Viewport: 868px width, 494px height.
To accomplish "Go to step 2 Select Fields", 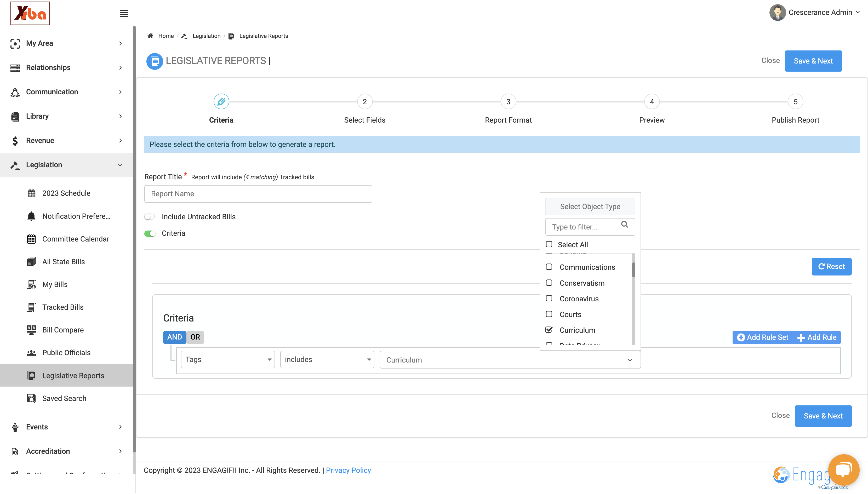I will coord(365,101).
